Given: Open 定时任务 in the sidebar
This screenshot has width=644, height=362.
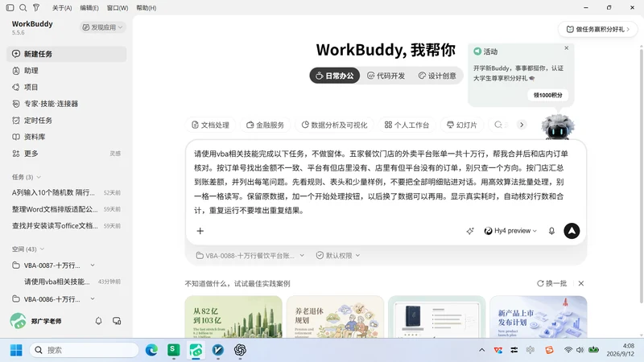Looking at the screenshot, I should coord(67,120).
